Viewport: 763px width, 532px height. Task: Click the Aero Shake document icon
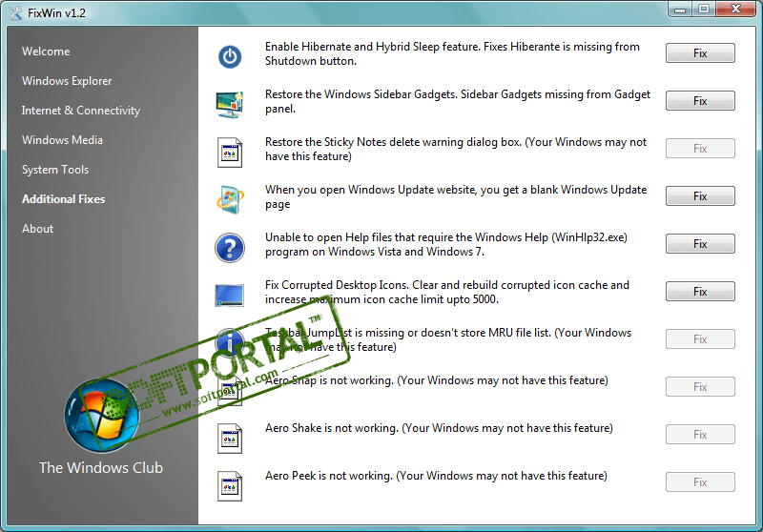click(x=230, y=439)
